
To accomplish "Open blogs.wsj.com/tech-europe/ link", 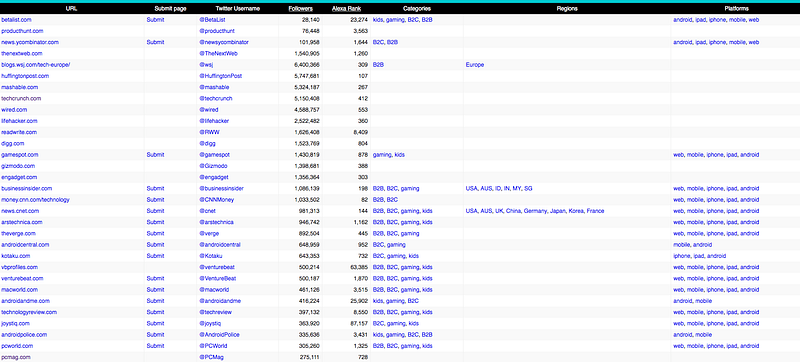I will coord(35,65).
